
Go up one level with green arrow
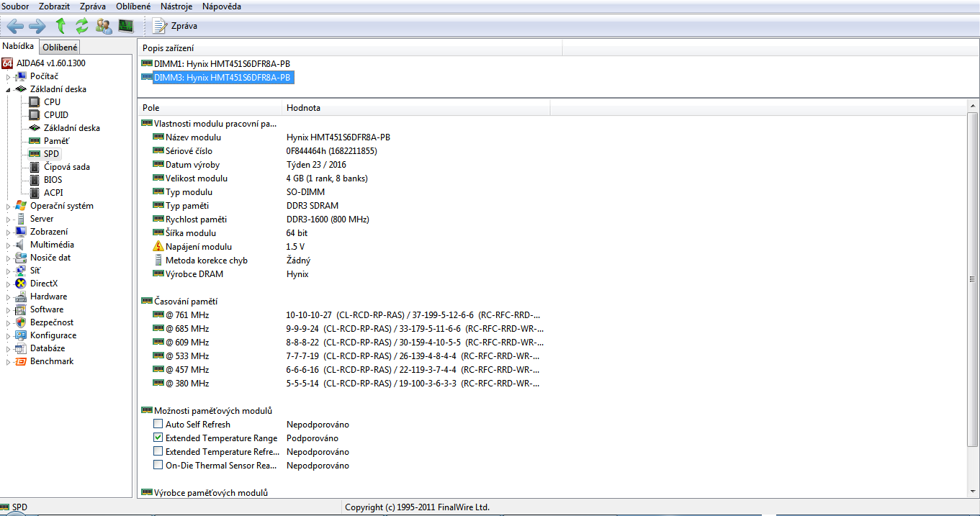coord(60,26)
